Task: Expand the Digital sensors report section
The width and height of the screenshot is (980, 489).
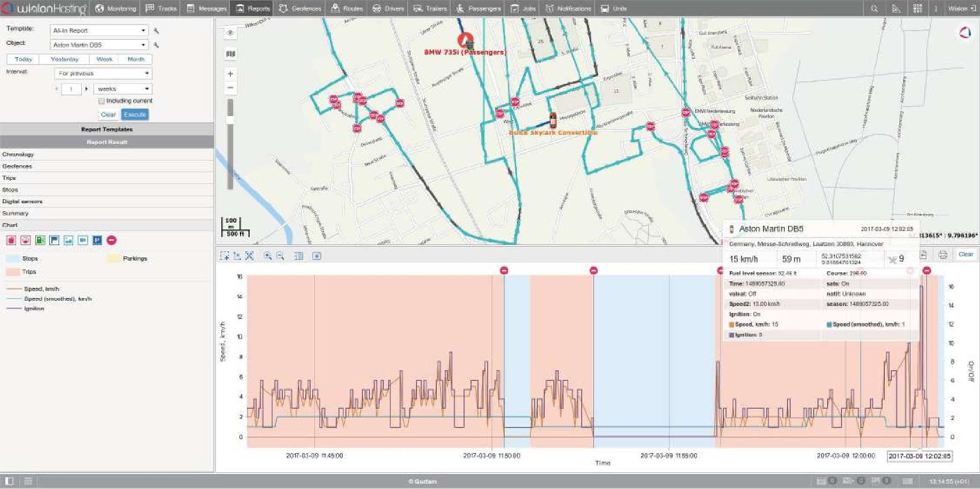Action: (107, 202)
